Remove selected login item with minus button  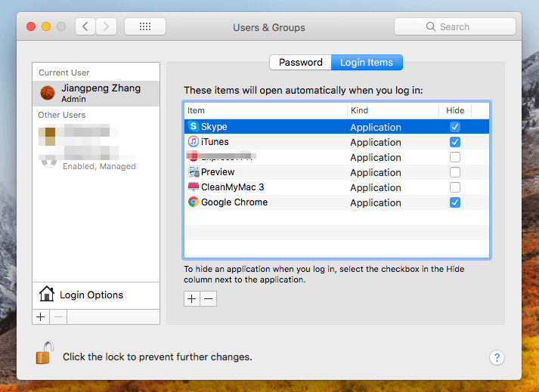pos(209,299)
